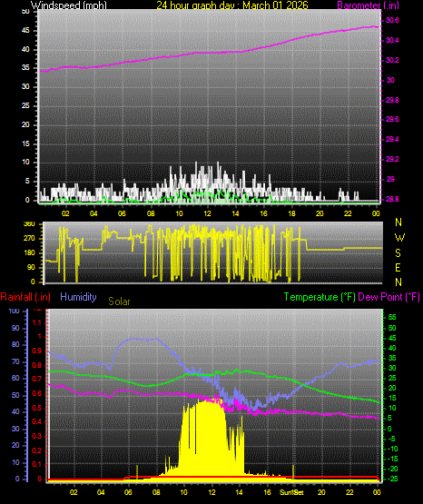
Task: Click the 30.2 barometer axis value
Action: pos(392,60)
